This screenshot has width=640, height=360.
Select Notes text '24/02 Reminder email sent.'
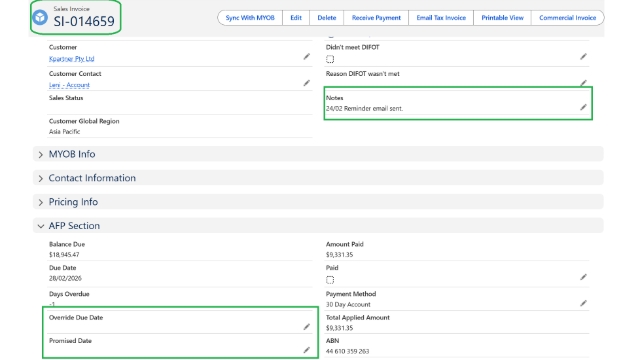click(x=364, y=109)
